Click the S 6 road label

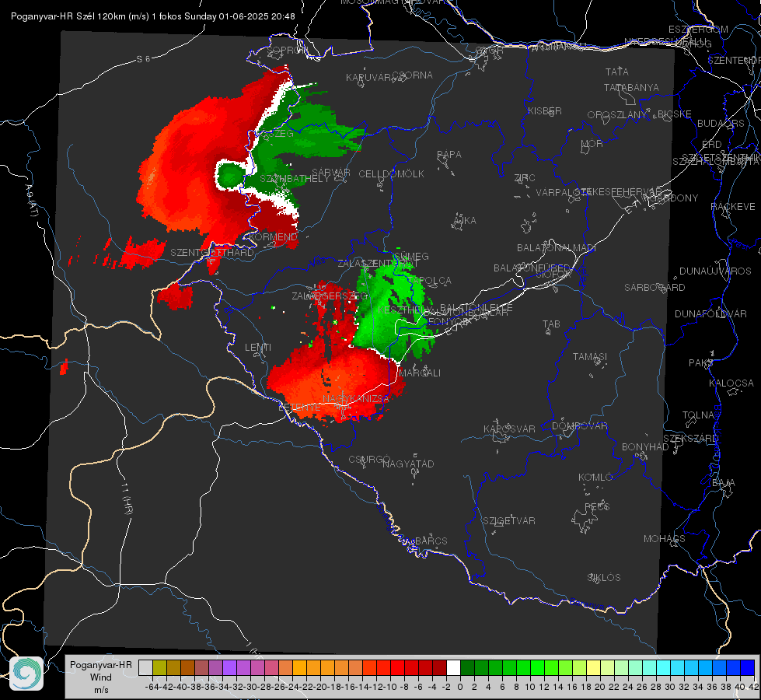(x=143, y=59)
